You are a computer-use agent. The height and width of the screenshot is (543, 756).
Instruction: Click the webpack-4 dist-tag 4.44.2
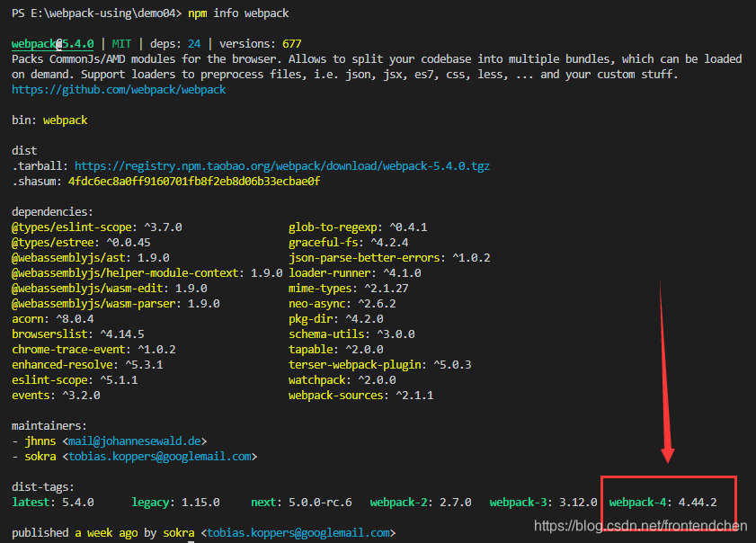[x=663, y=503]
